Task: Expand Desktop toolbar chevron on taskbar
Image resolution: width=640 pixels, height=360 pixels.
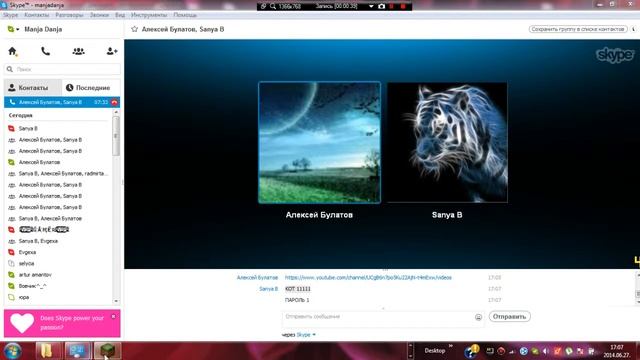Action: (x=451, y=346)
